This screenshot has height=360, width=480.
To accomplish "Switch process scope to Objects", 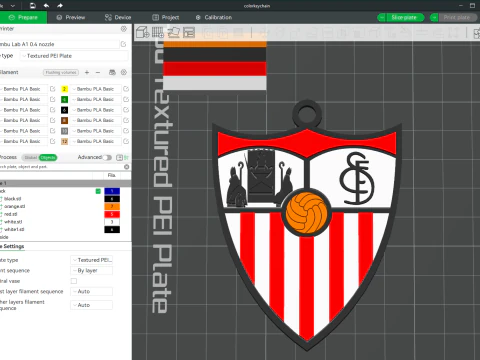I will [48, 158].
